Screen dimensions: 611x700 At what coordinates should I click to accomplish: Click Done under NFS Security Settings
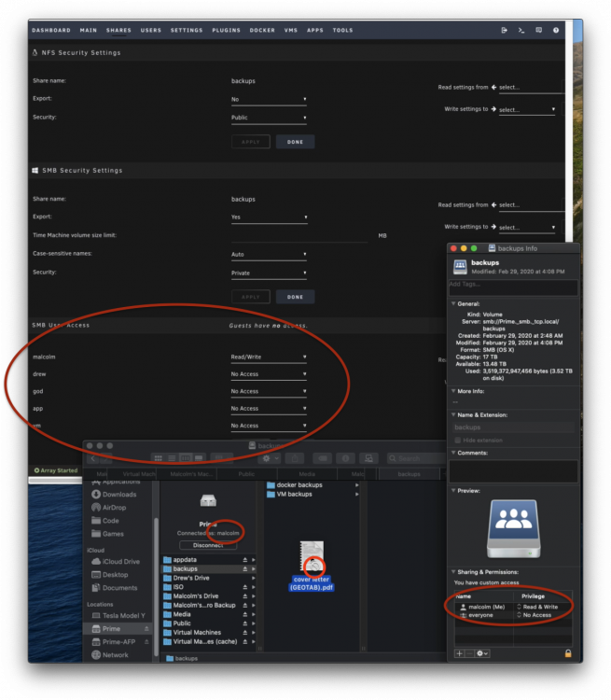[295, 142]
